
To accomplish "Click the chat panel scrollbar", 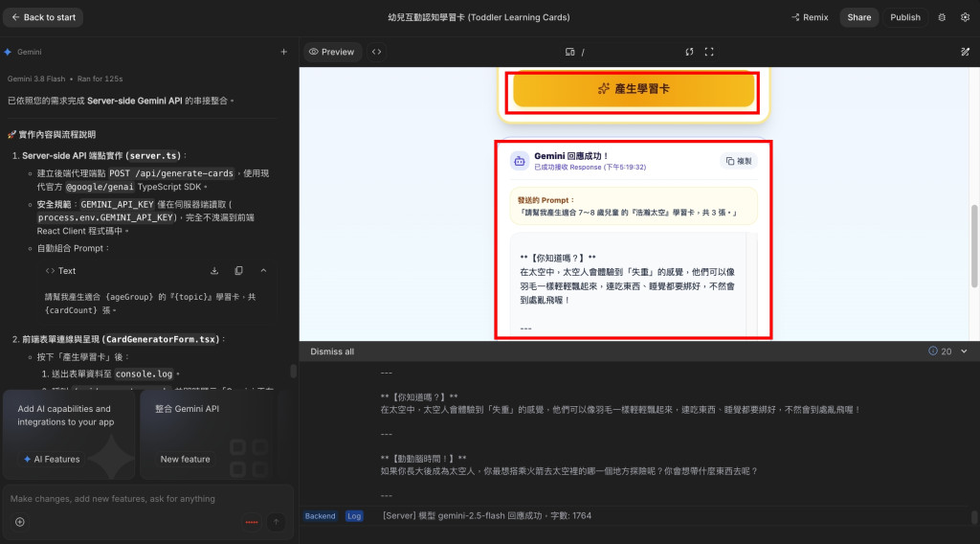I will click(293, 371).
